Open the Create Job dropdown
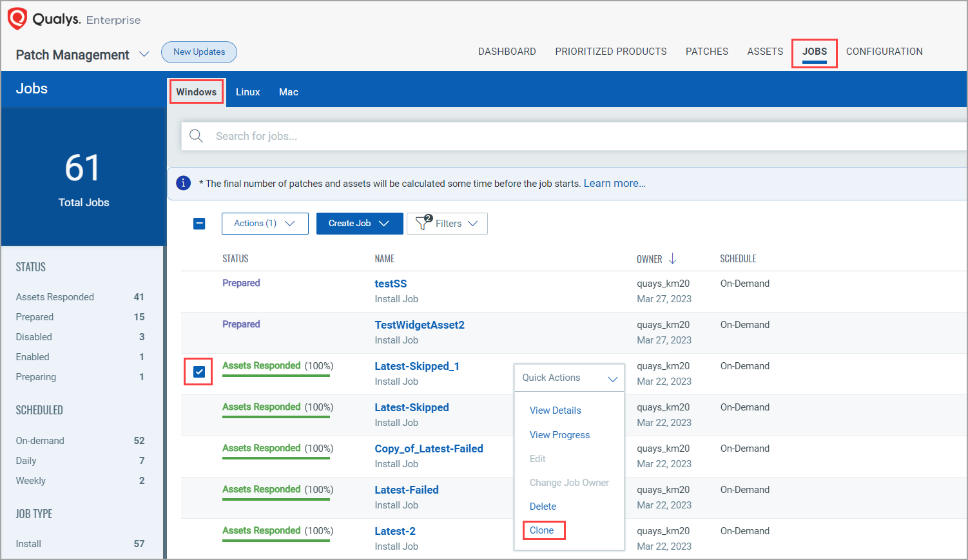This screenshot has height=560, width=968. tap(360, 224)
